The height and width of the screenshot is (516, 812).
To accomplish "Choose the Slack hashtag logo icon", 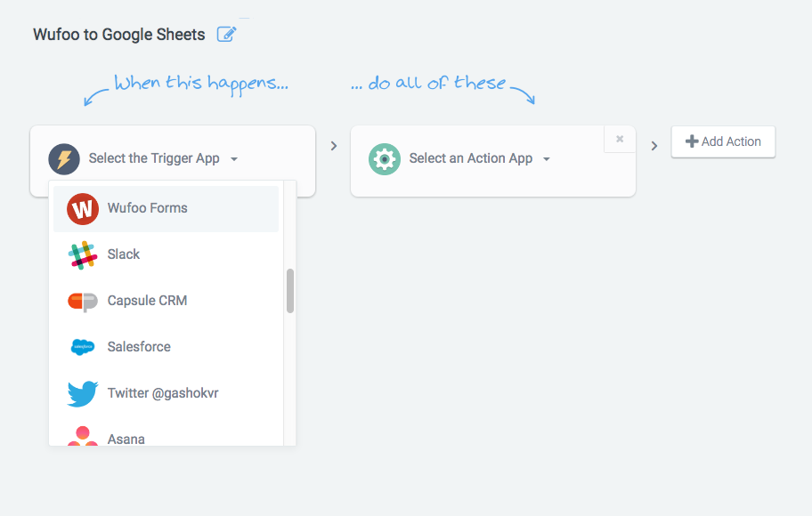I will (x=83, y=254).
